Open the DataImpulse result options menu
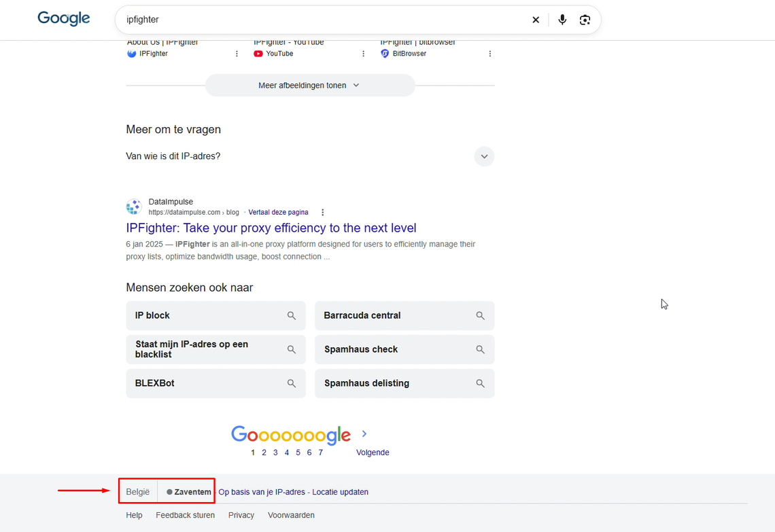 tap(323, 213)
